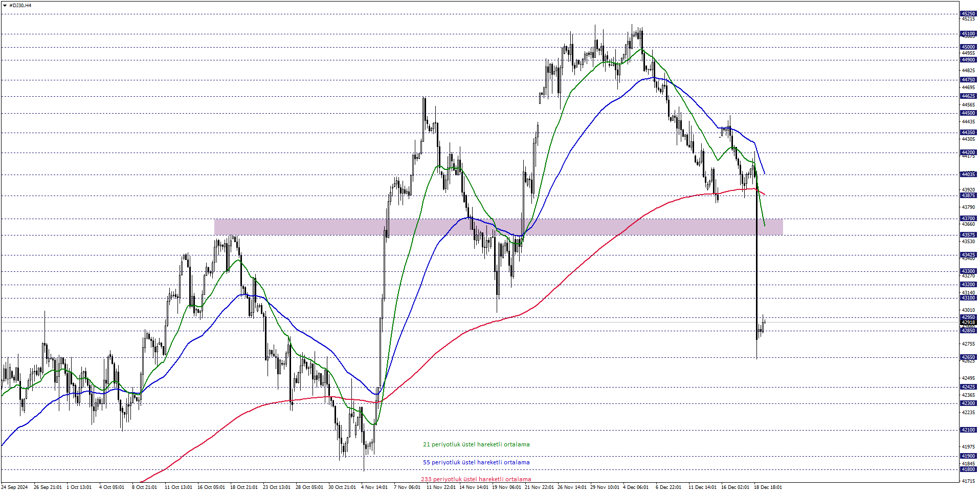Click the 4 Oct 05:01 time label

(x=112, y=487)
